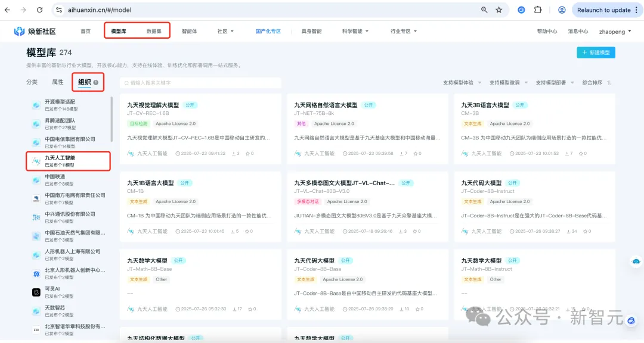Open the 智能体 navigation item

[x=190, y=31]
